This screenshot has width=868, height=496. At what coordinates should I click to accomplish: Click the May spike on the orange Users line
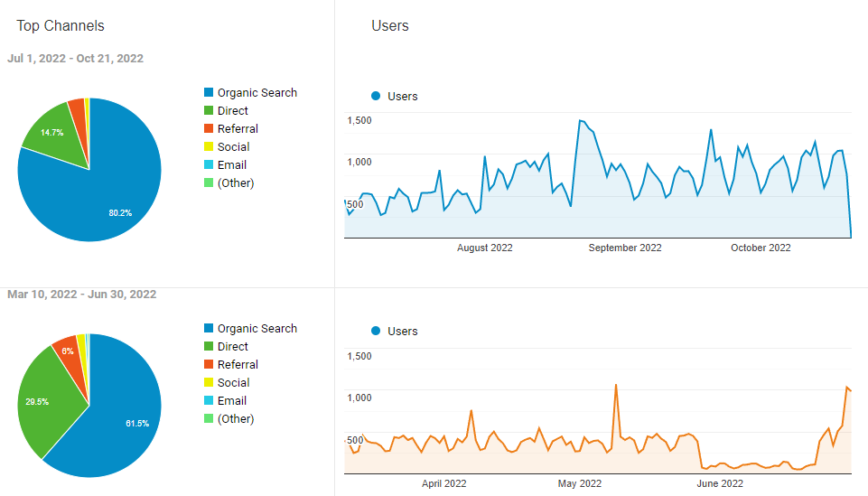616,385
